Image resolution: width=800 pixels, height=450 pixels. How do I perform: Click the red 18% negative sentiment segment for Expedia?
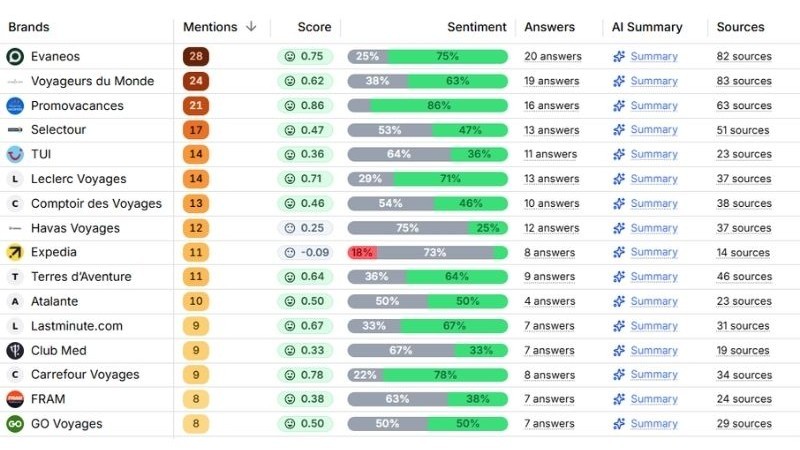[361, 252]
